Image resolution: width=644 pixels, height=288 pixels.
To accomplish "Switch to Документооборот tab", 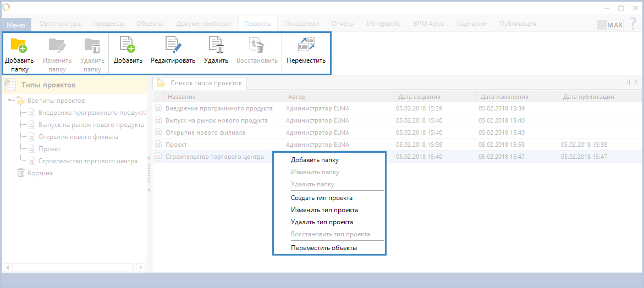I will [x=203, y=24].
